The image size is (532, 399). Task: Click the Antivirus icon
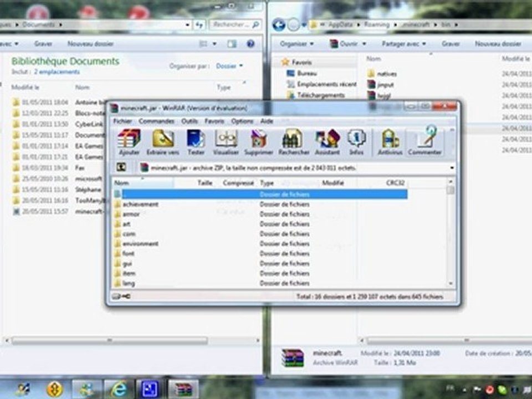(390, 142)
